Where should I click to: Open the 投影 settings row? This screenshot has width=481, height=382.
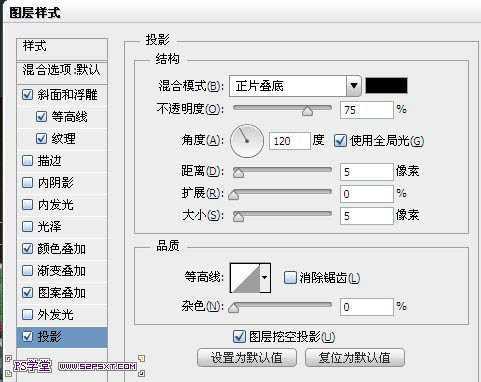62,337
